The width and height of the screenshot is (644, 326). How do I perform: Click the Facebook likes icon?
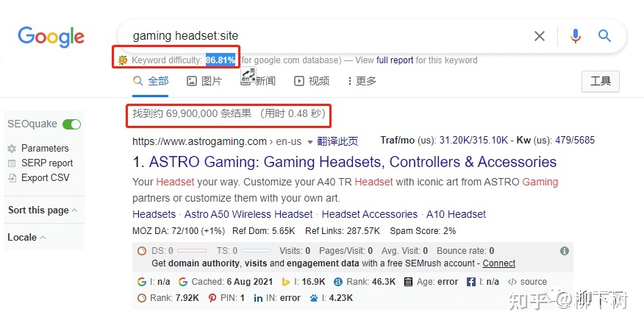pyautogui.click(x=471, y=282)
